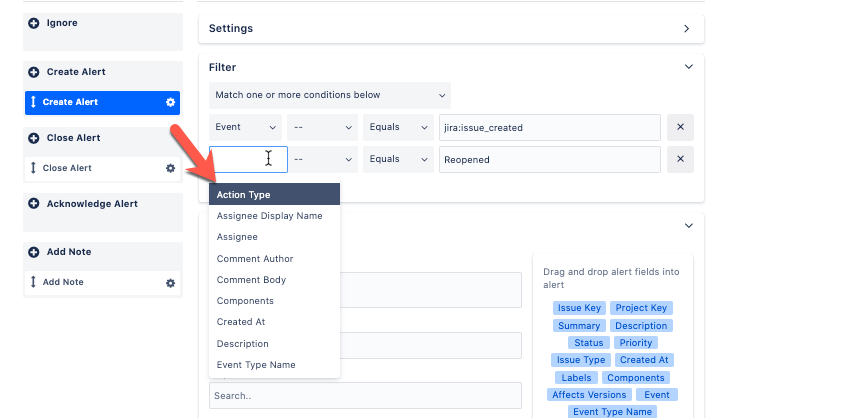The height and width of the screenshot is (418, 843).
Task: Remove the jira:issue_created filter condition
Action: point(680,128)
